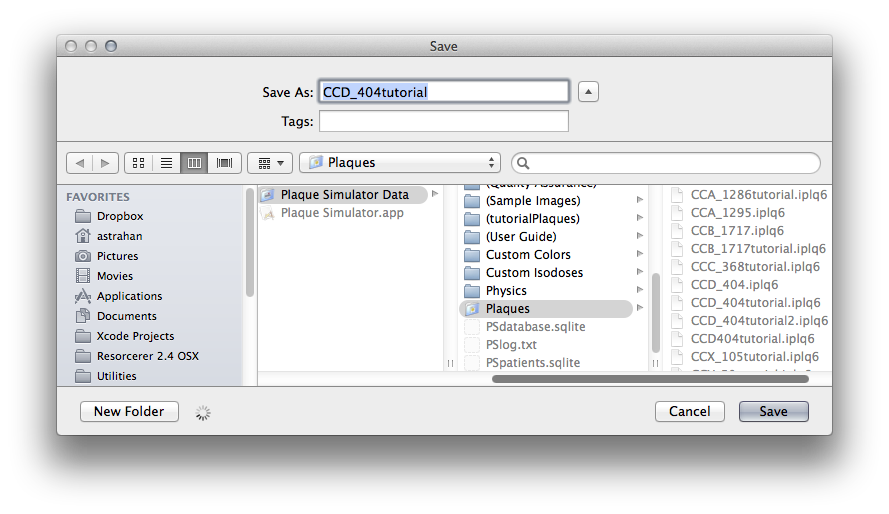The image size is (889, 514).
Task: Select CCD_404tutorial.iplq6 file
Action: [755, 303]
